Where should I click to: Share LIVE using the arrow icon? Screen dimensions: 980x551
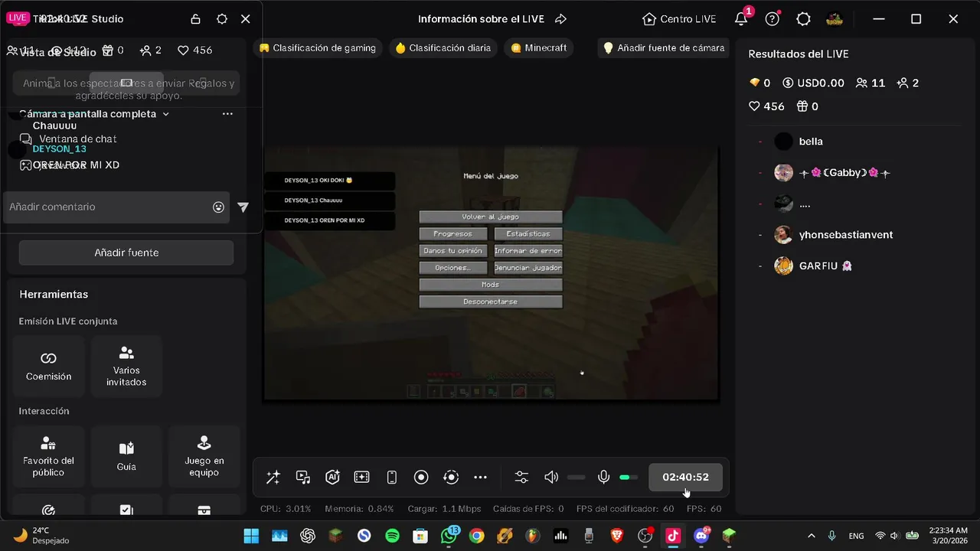click(560, 19)
